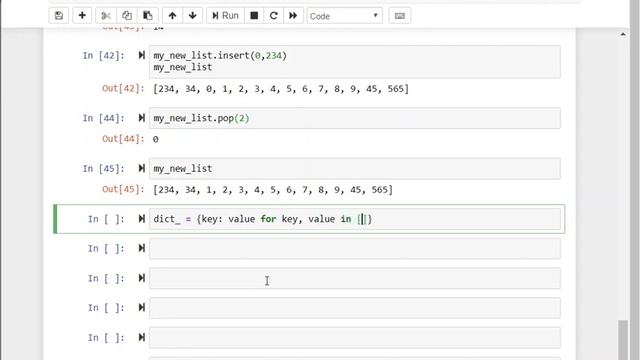Save the notebook with floppy disk icon
This screenshot has width=640, height=360.
coord(59,16)
